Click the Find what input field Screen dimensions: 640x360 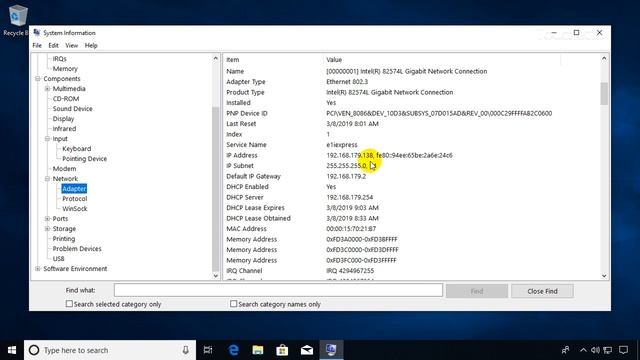(x=278, y=290)
